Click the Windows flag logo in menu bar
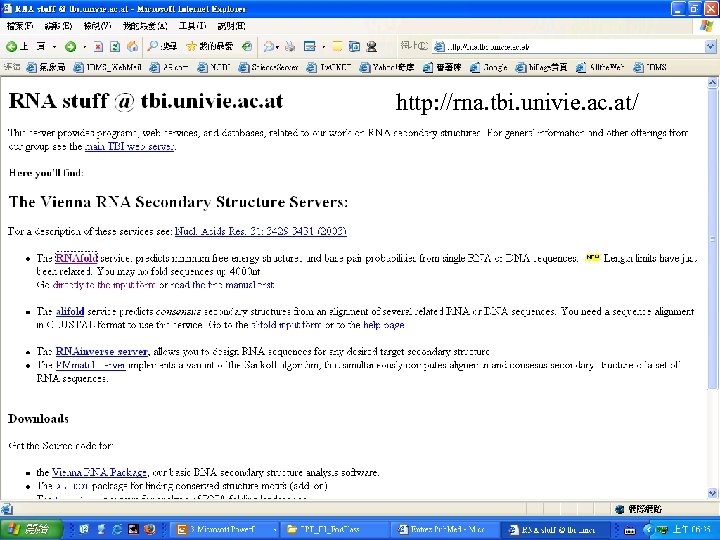Viewport: 720px width, 540px height. click(x=706, y=26)
